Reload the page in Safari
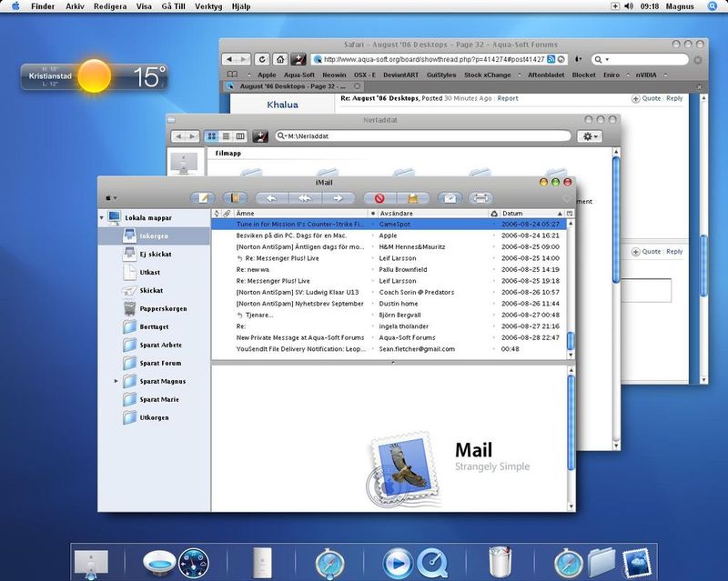The height and width of the screenshot is (581, 728). [x=262, y=59]
